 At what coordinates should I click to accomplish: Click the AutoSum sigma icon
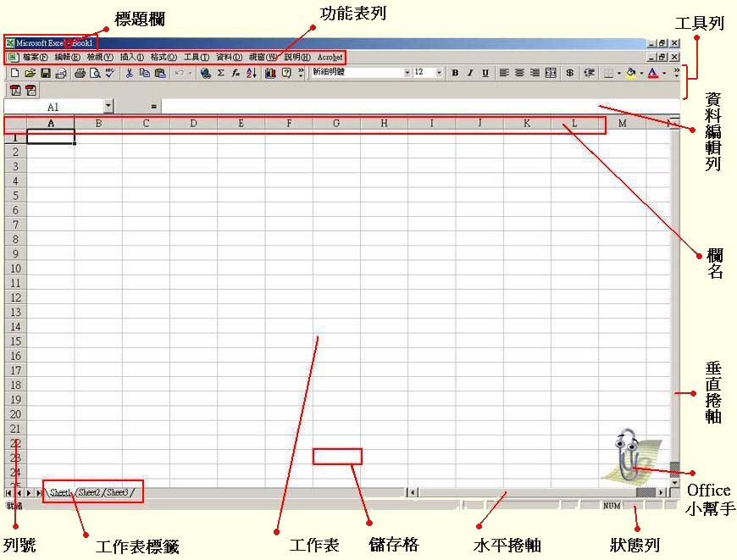pos(221,74)
